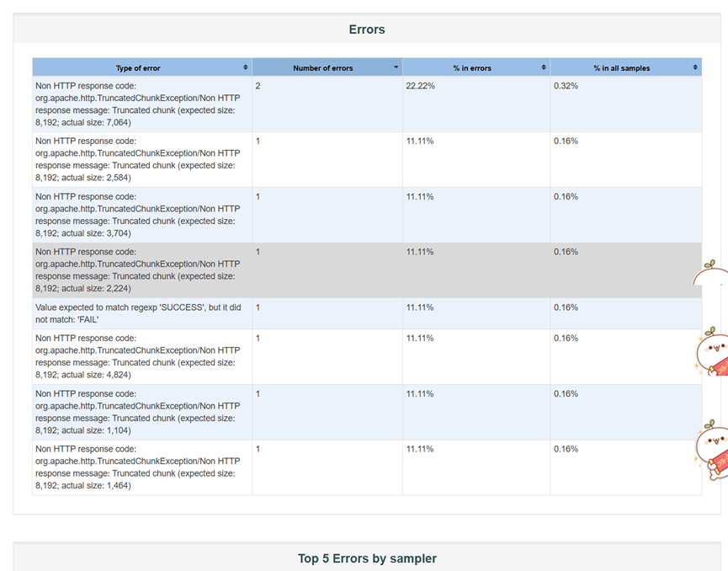The height and width of the screenshot is (571, 728).
Task: Click count 1 in the regexp mismatch row
Action: click(x=258, y=307)
